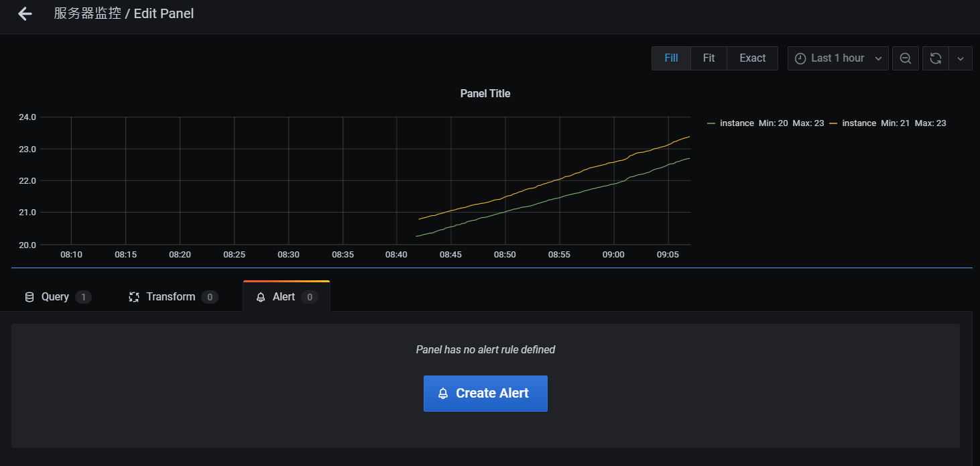Switch to the Query tab
Screen dimensions: 980x466
coord(57,296)
